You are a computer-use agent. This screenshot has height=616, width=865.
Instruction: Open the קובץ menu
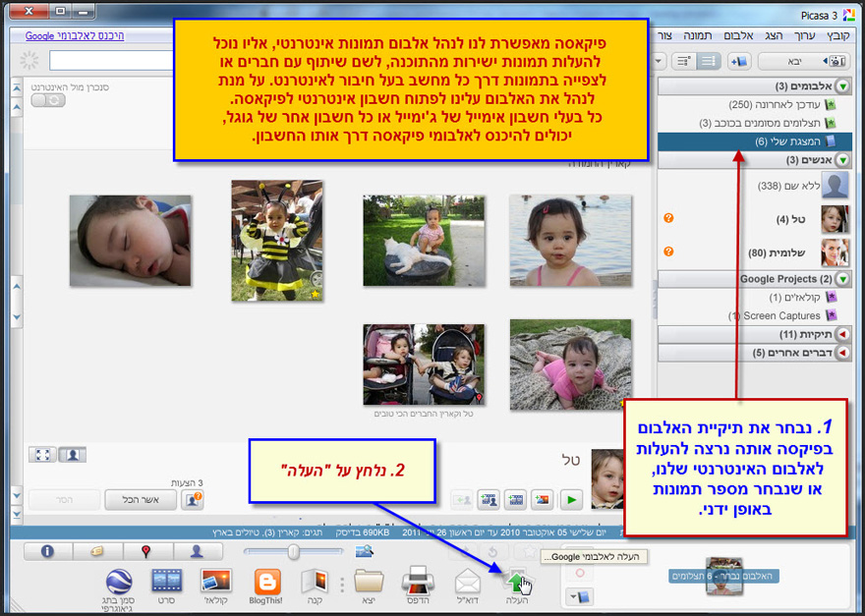[837, 35]
